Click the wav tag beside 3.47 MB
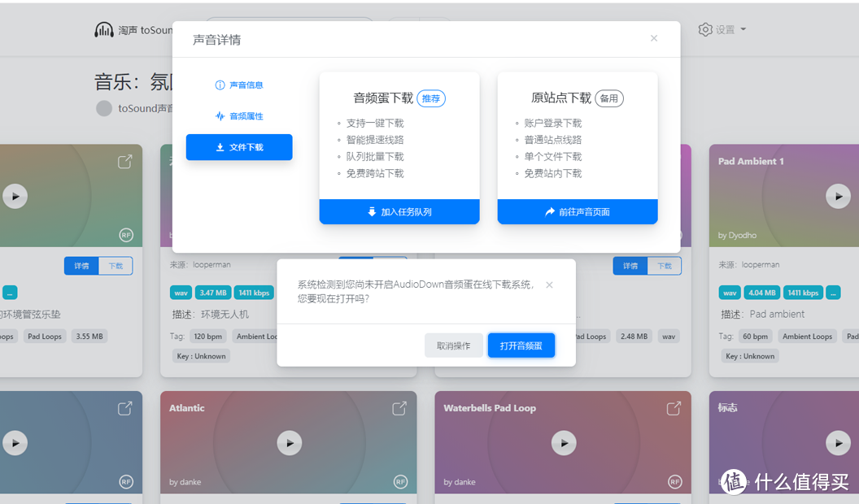The width and height of the screenshot is (859, 504). point(181,293)
